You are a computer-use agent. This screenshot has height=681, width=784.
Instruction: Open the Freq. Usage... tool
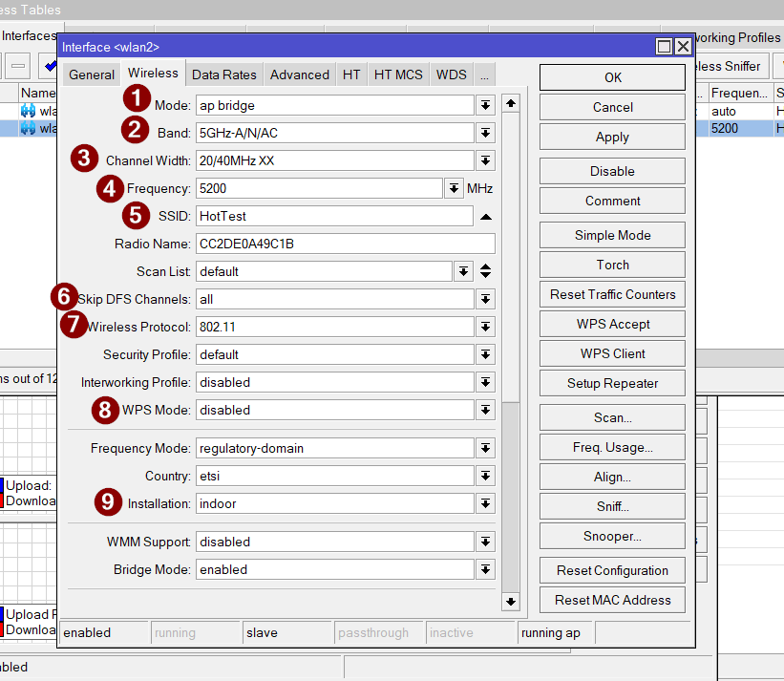(612, 448)
